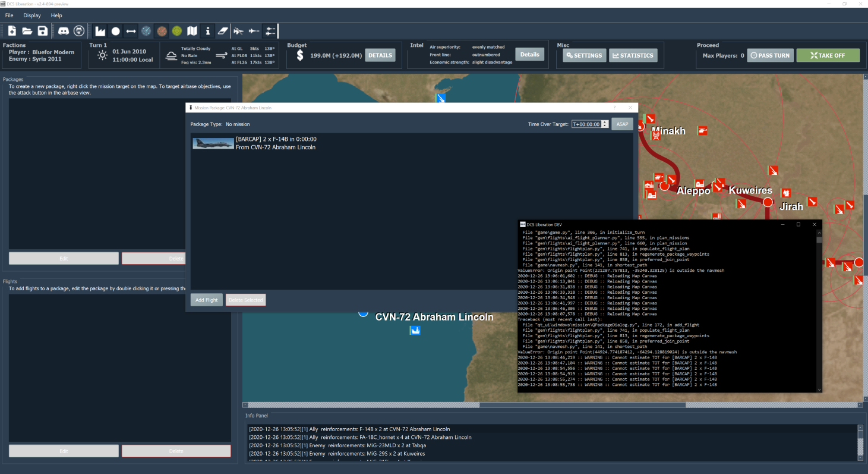Open a saved game via folder icon

27,31
